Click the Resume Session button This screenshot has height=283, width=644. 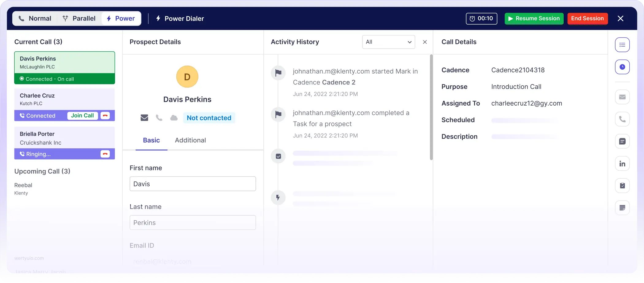click(x=534, y=18)
